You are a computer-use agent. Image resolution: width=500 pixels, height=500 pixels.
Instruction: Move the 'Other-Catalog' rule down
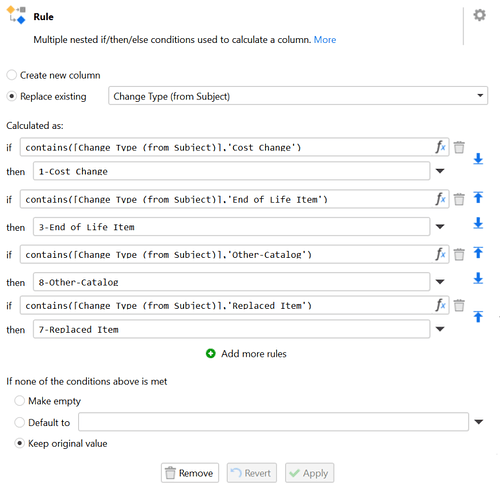pos(478,278)
